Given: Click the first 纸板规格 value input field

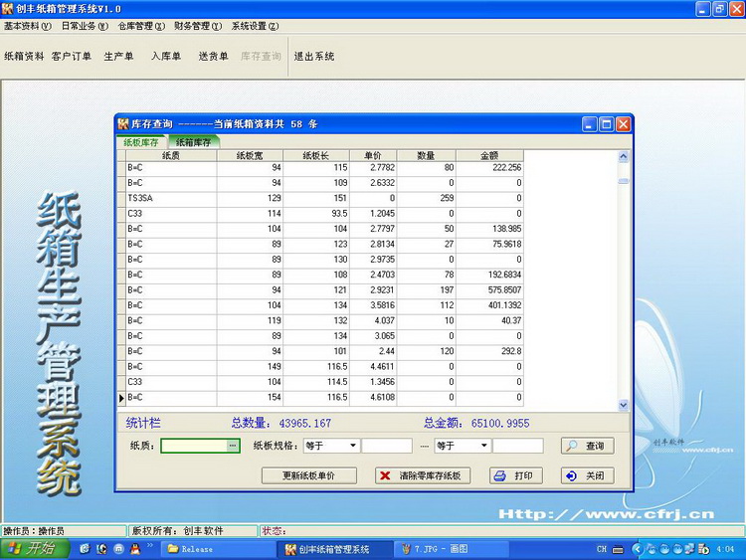Looking at the screenshot, I should 386,447.
